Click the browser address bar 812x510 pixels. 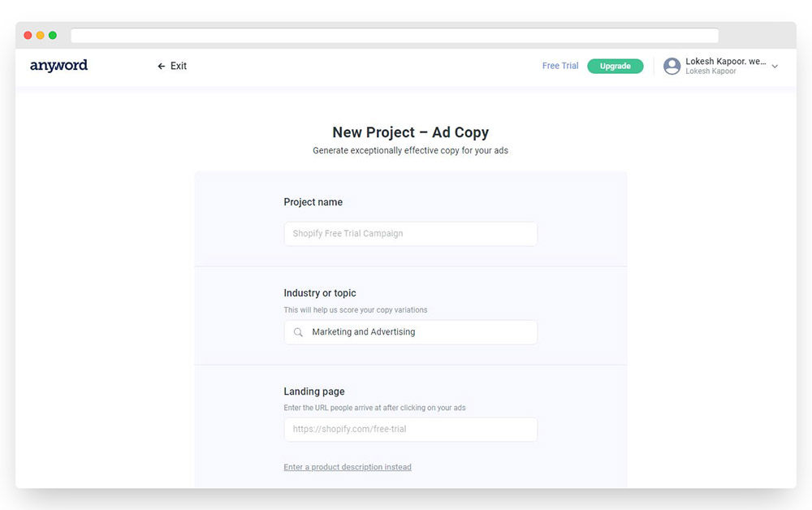click(x=395, y=35)
